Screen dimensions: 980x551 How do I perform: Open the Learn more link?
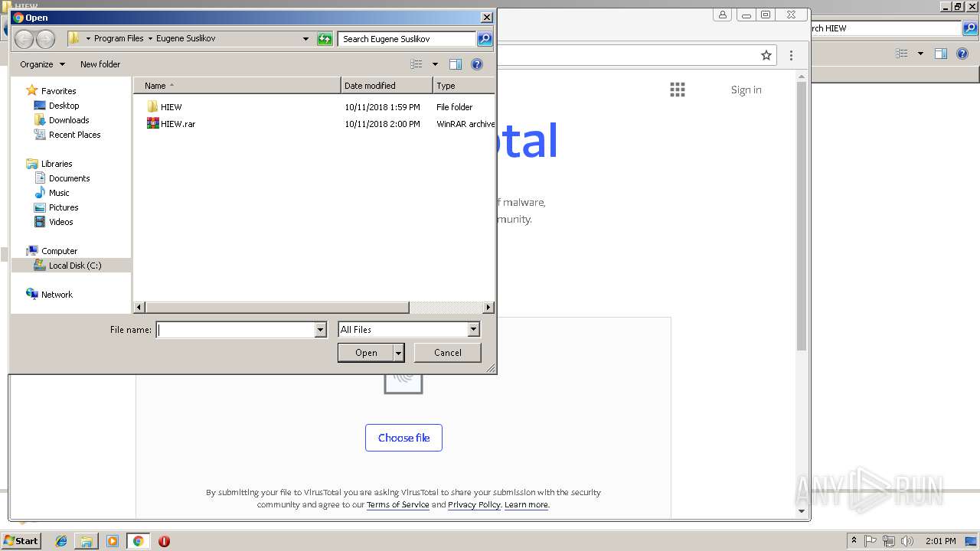526,504
